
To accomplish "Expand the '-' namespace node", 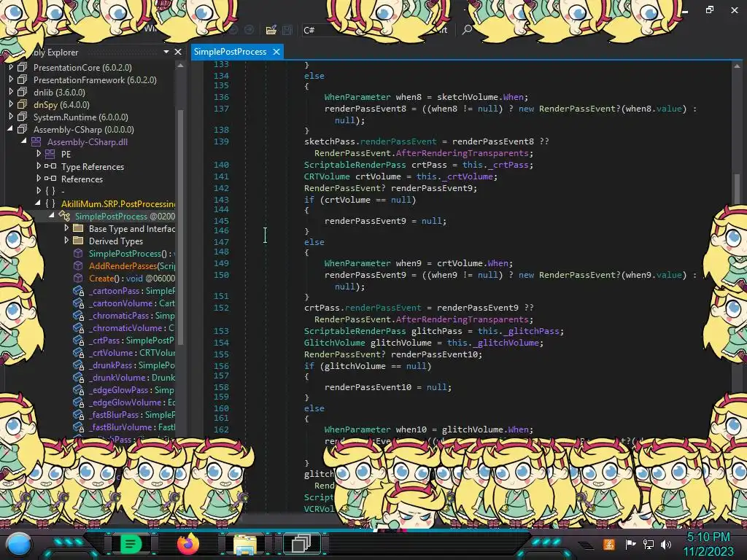I will [x=39, y=191].
